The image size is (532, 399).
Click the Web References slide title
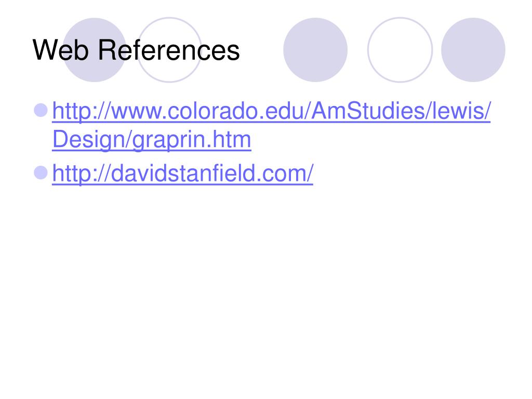click(x=136, y=50)
